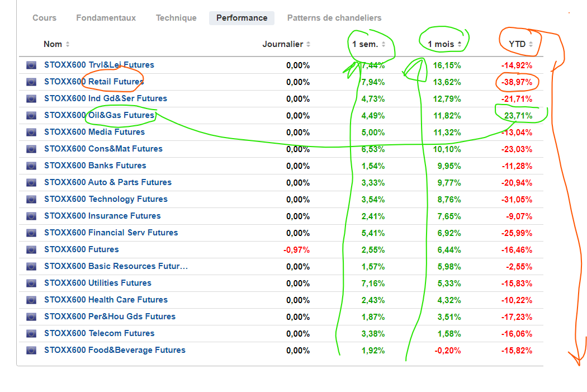Click EU flag icon beside Ind Gd&Ser Futures
Image resolution: width=587 pixels, height=392 pixels.
pos(31,99)
